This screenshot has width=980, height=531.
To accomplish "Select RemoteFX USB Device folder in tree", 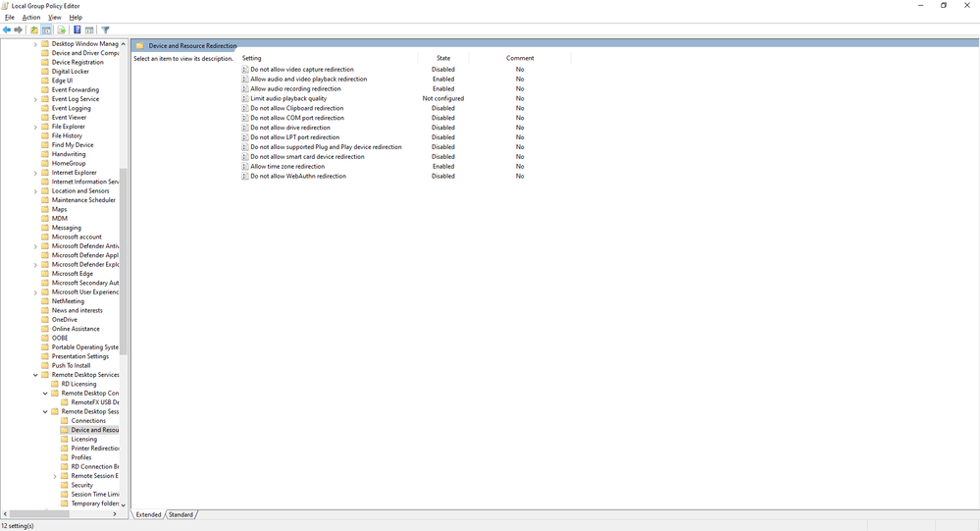I will pos(95,402).
